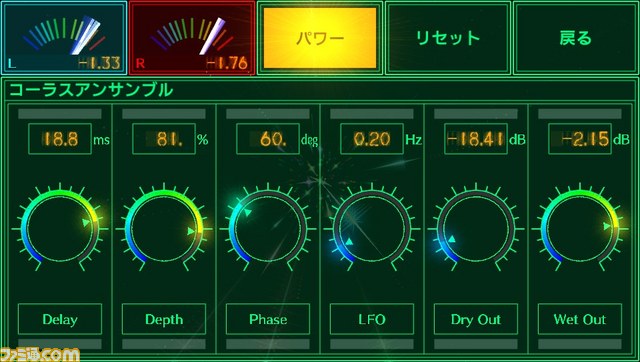Select the 81. % depth value field
The height and width of the screenshot is (362, 640).
click(164, 139)
